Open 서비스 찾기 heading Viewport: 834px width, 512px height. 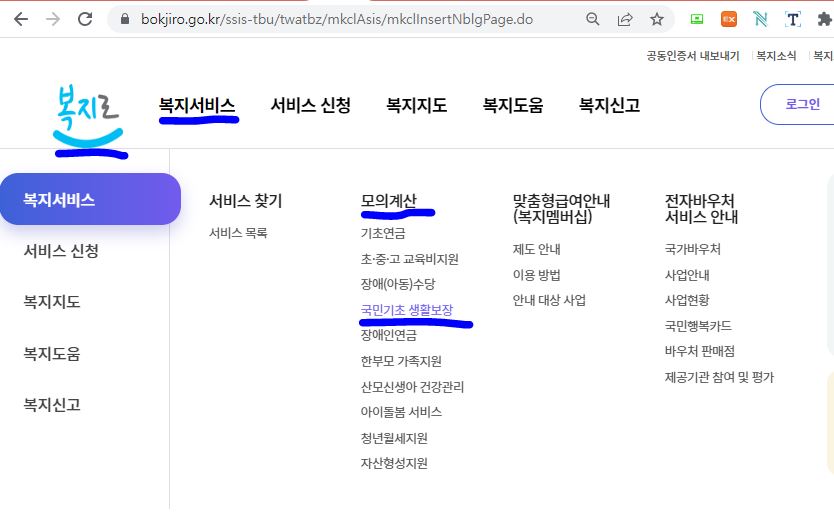click(245, 200)
